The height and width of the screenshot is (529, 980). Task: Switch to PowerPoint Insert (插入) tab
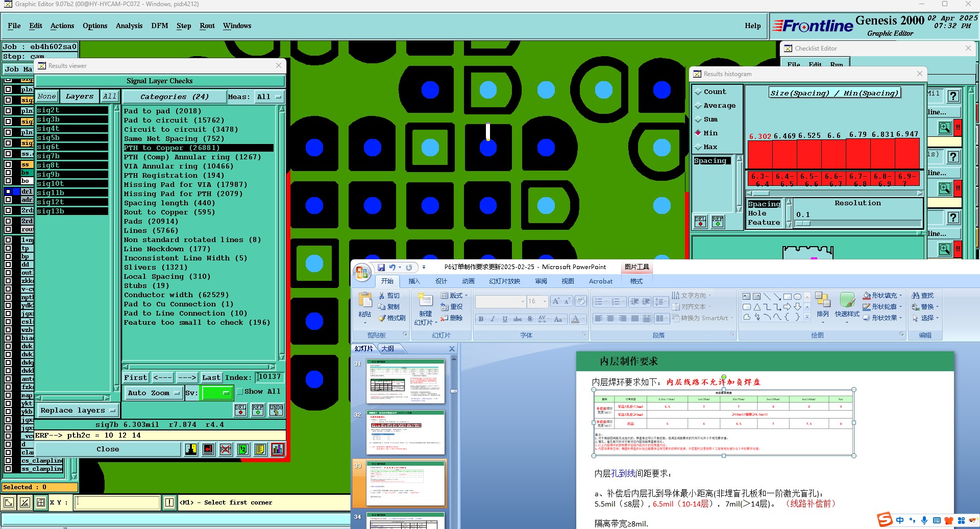[x=414, y=281]
